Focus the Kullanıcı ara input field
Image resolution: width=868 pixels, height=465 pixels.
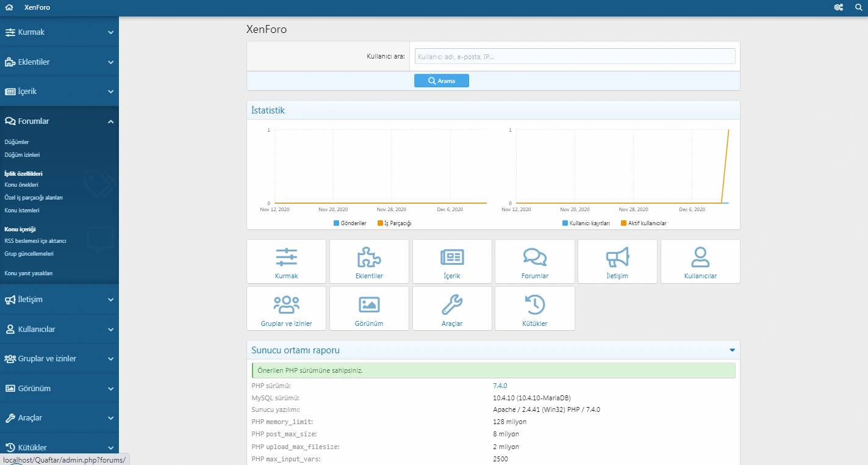pyautogui.click(x=575, y=56)
